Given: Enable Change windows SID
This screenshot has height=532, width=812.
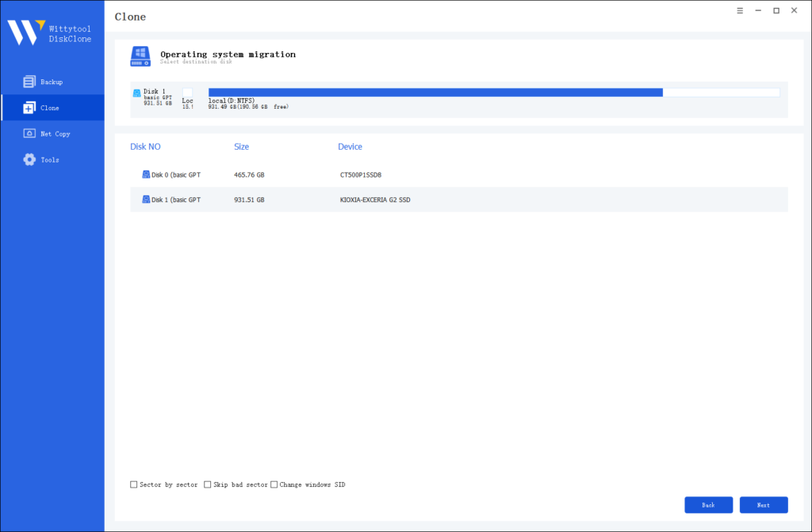Looking at the screenshot, I should pyautogui.click(x=274, y=484).
